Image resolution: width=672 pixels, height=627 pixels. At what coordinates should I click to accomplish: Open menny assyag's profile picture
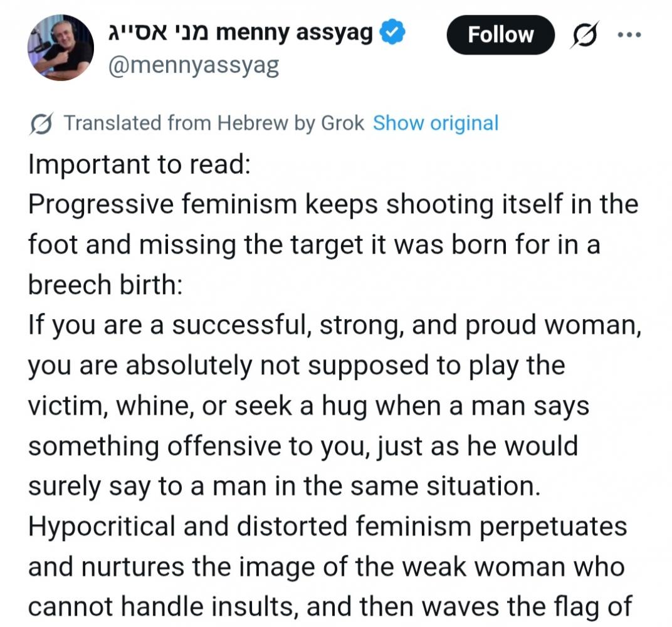60,47
